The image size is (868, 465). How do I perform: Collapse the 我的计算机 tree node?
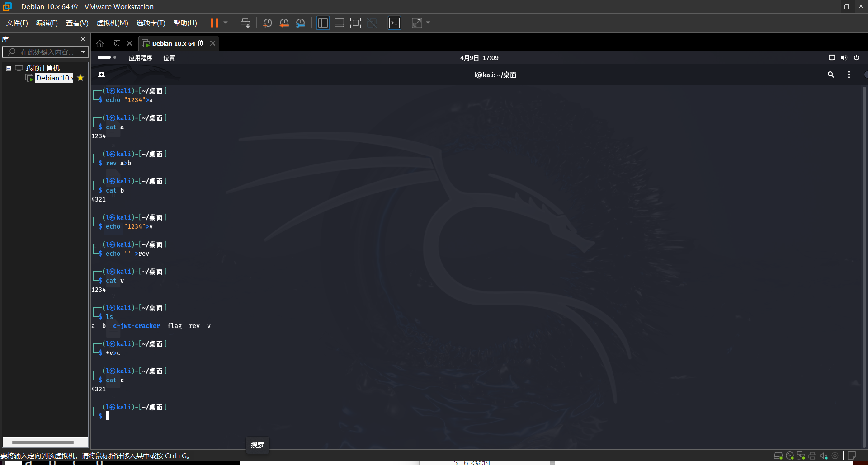[9, 68]
